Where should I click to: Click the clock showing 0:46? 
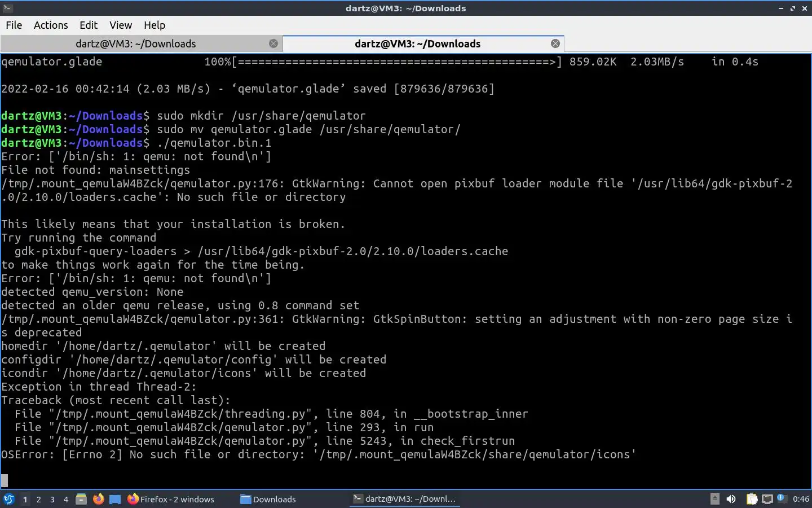(x=801, y=499)
